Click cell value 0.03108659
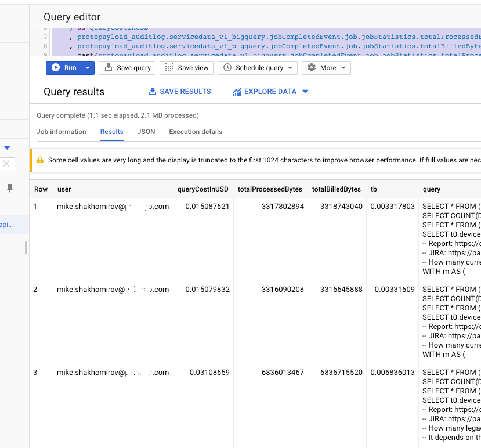The height and width of the screenshot is (448, 481). 209,372
